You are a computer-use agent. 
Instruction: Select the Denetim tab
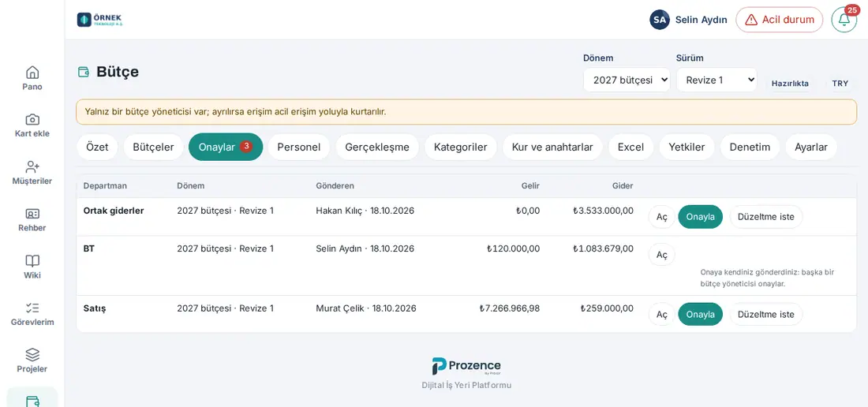[750, 147]
